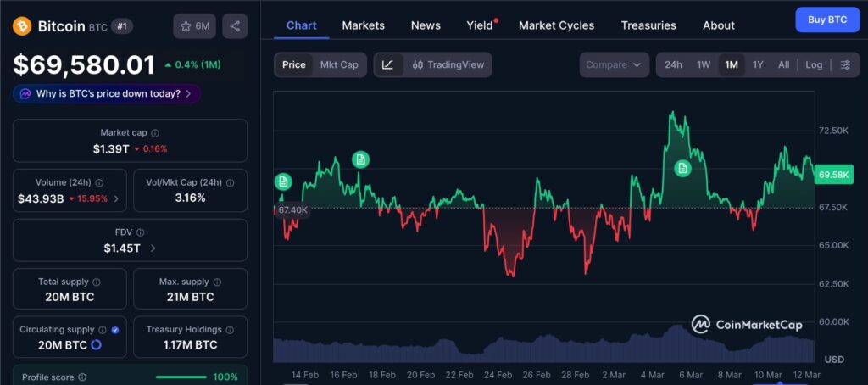Click the AI icon in price-down banner

pos(25,93)
